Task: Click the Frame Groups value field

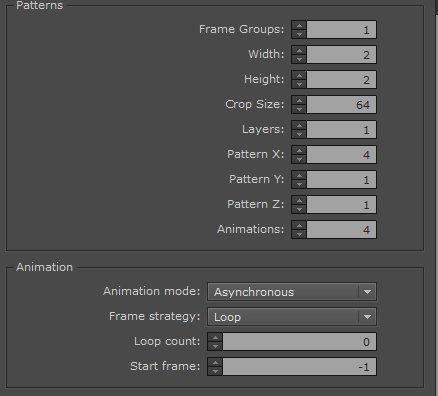Action: [341, 30]
